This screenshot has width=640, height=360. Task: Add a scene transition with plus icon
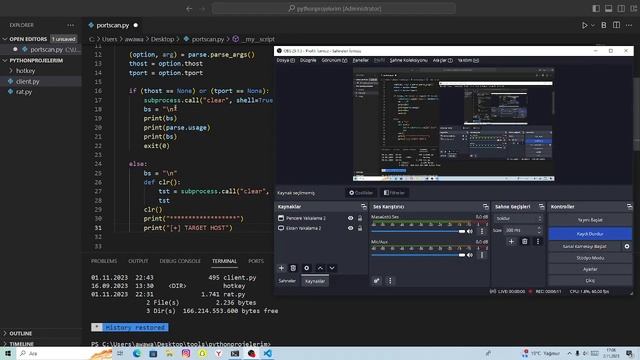[511, 242]
